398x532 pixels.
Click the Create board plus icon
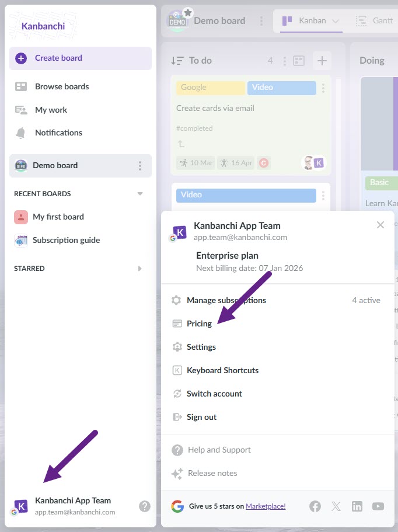pyautogui.click(x=21, y=58)
